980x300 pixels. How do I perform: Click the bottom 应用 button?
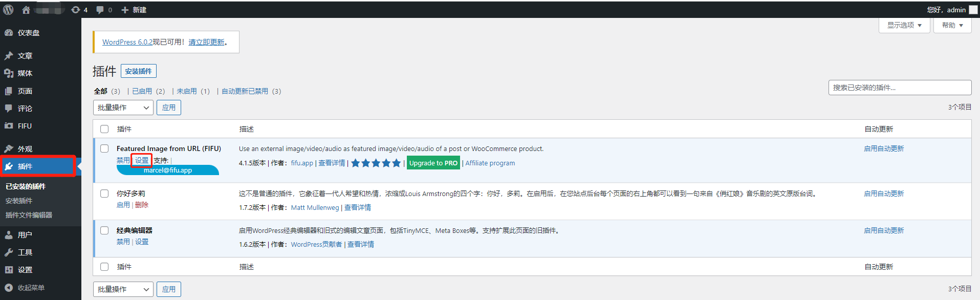click(x=168, y=289)
